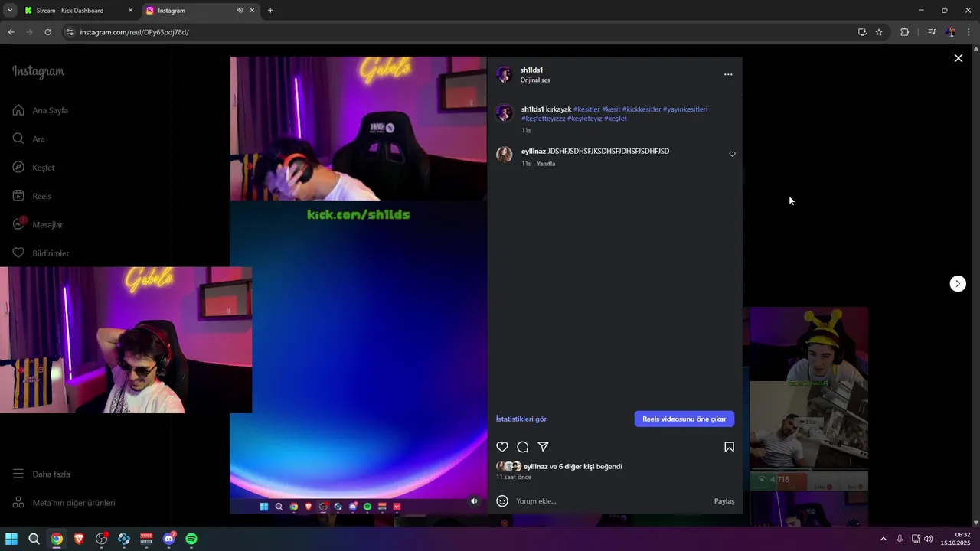The image size is (980, 551).
Task: Open the #keşfetteyizzz hashtag
Action: click(543, 119)
